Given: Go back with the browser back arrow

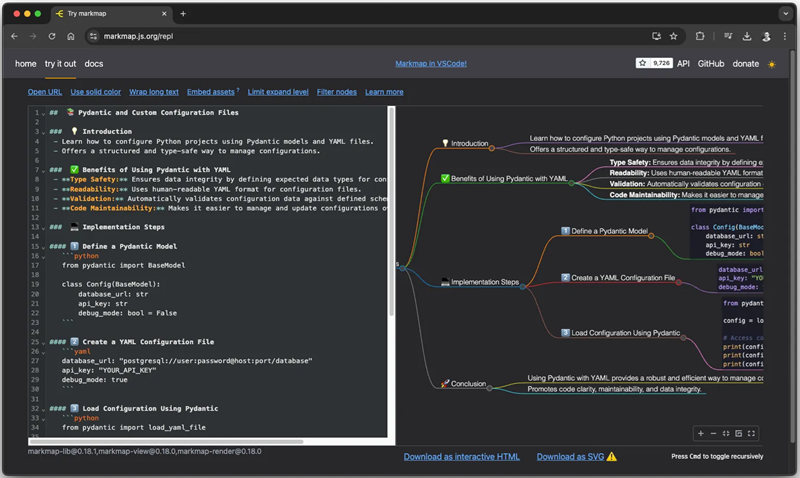Looking at the screenshot, I should [x=14, y=36].
